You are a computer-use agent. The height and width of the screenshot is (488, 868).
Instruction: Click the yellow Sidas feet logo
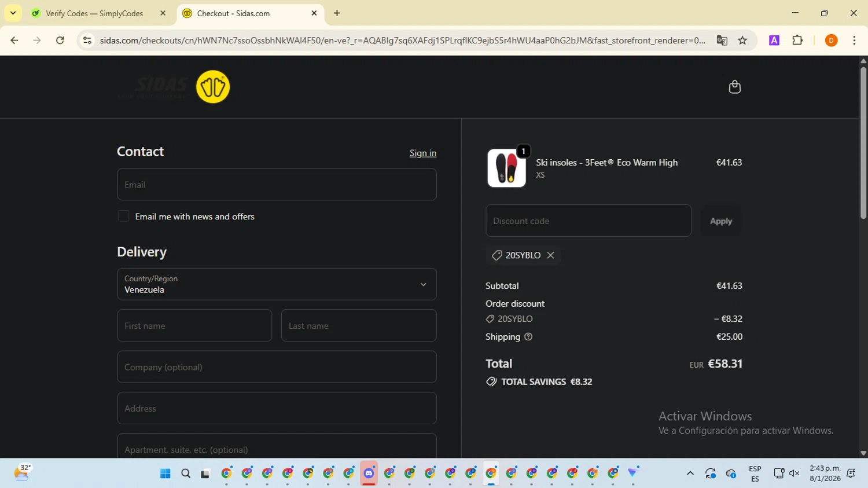(x=213, y=87)
